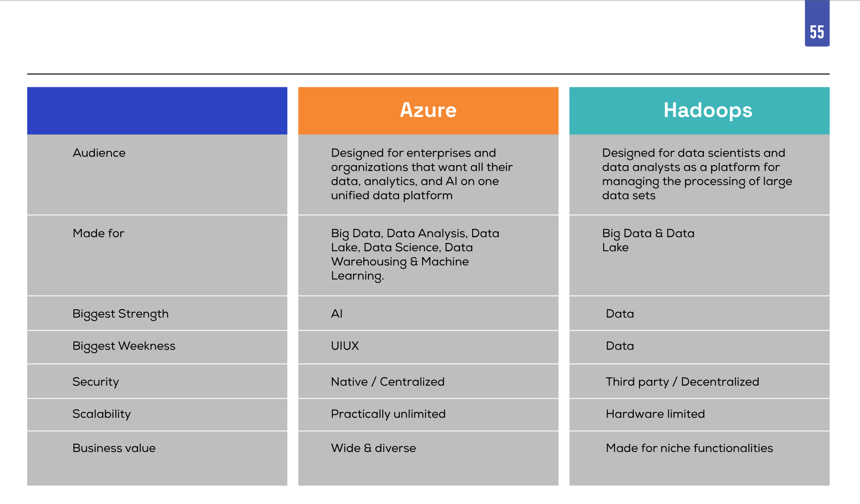860x504 pixels.
Task: Click the Big Data & Data Lake cell
Action: point(699,255)
